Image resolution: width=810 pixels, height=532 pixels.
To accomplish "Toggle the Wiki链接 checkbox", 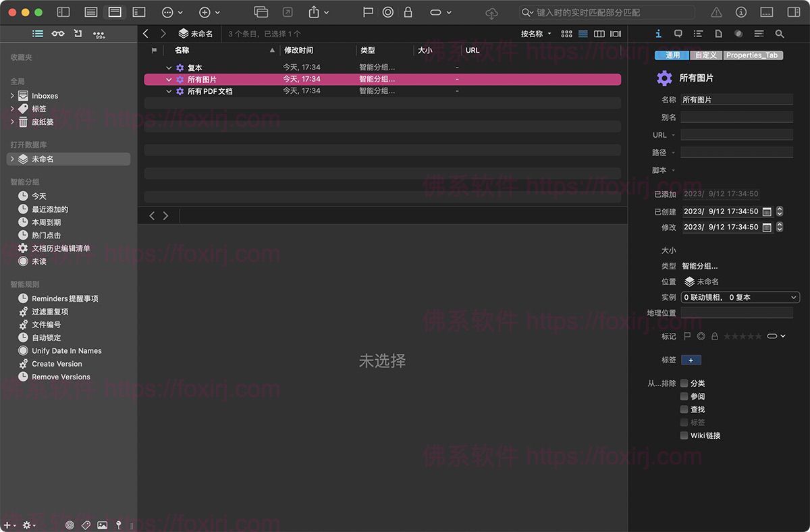I will [684, 435].
